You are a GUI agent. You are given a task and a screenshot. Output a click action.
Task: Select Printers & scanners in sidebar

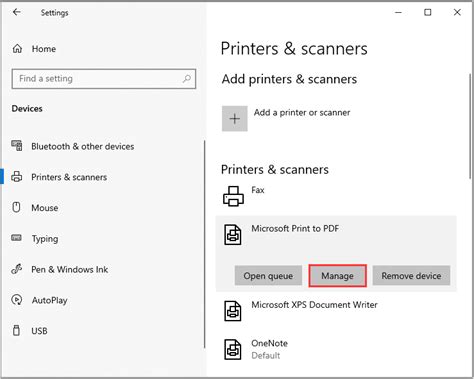[69, 177]
